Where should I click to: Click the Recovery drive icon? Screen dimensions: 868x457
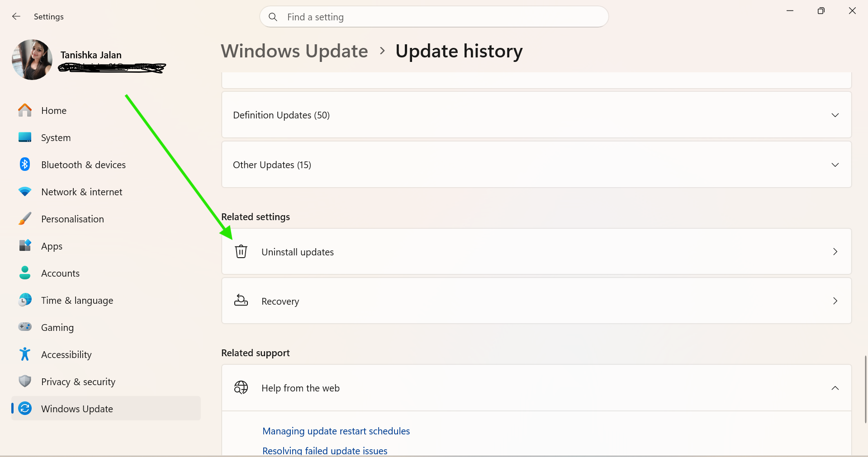pos(241,301)
